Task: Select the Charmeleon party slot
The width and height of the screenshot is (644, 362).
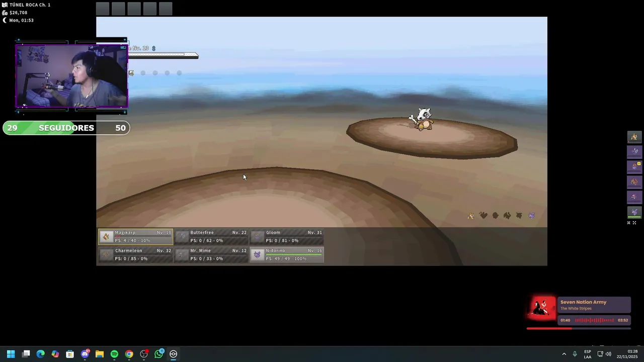Action: click(135, 254)
